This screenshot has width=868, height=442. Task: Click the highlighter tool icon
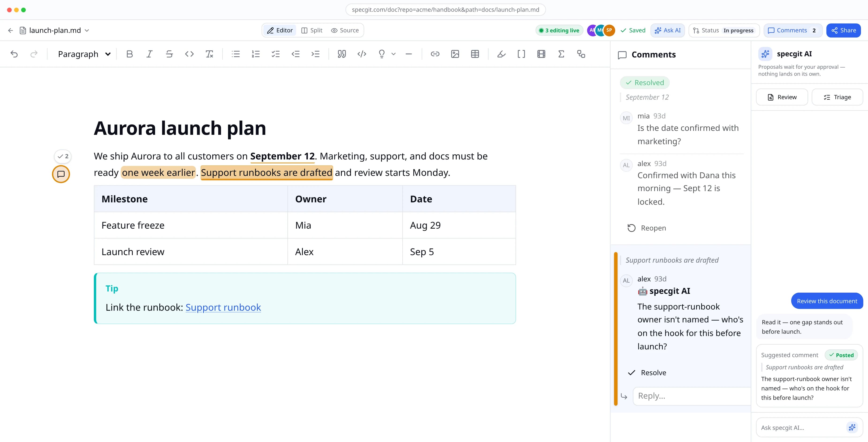[x=501, y=54]
